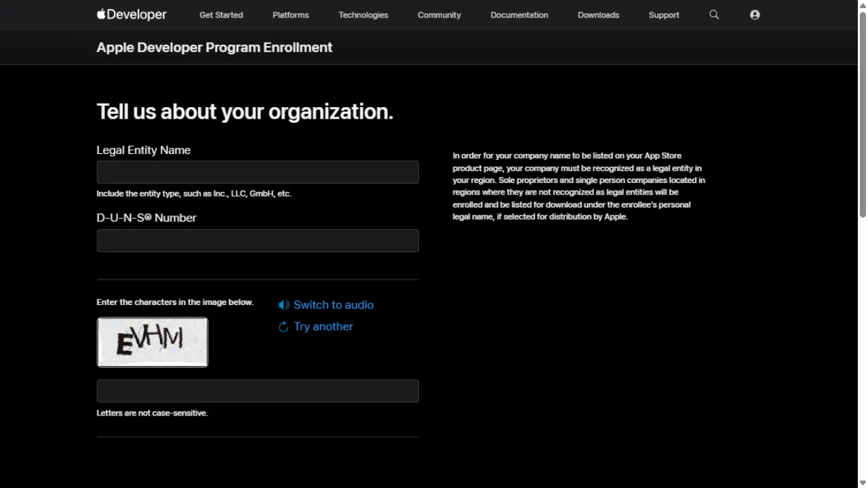Open the account profile icon

755,14
